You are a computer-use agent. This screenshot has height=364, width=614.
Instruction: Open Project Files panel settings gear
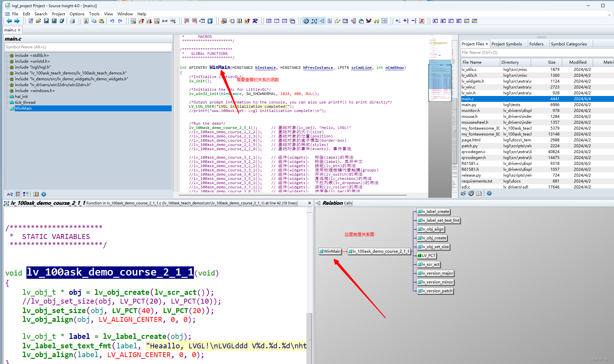[489, 193]
